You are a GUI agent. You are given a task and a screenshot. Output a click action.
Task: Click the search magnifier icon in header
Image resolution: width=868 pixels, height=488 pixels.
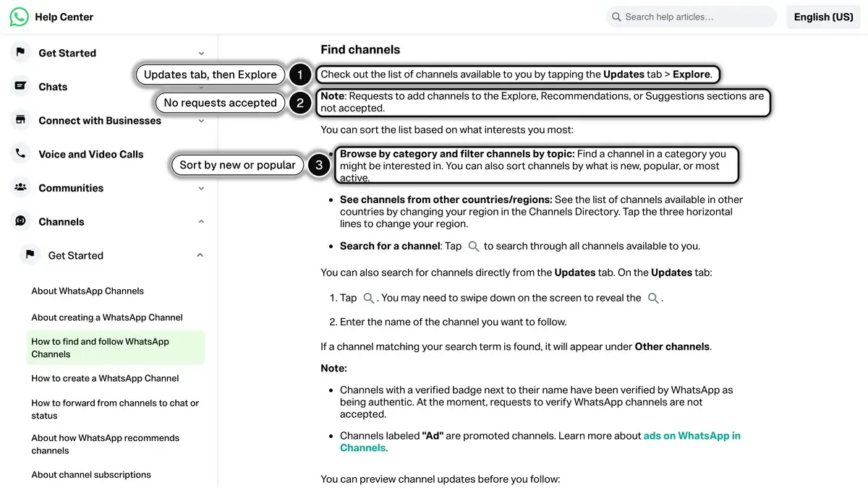point(616,17)
